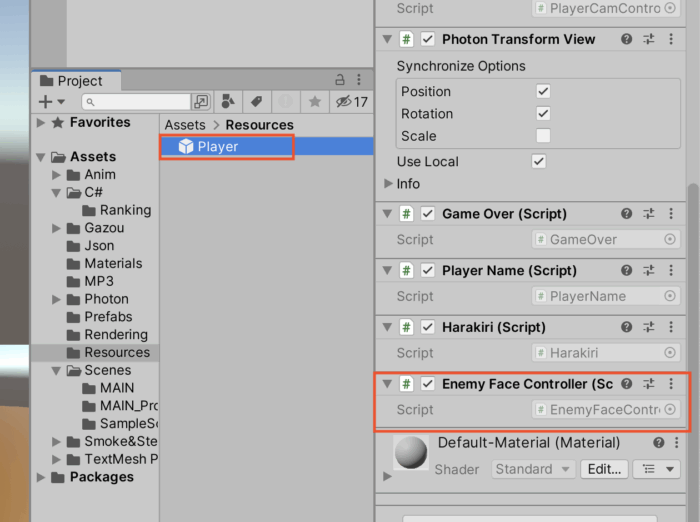Viewport: 700px width, 522px height.
Task: Enable Scale synchronize checkbox
Action: (543, 135)
